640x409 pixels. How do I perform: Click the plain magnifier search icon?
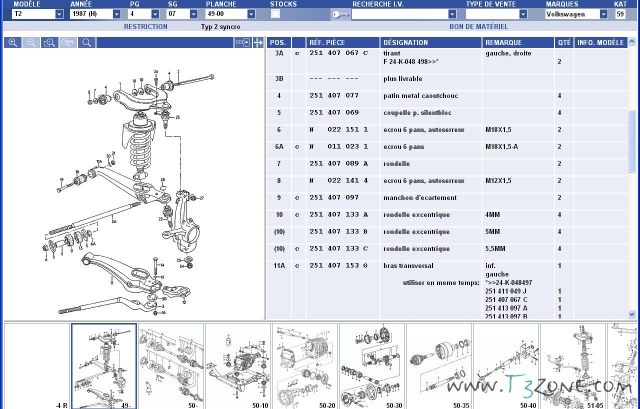point(87,44)
